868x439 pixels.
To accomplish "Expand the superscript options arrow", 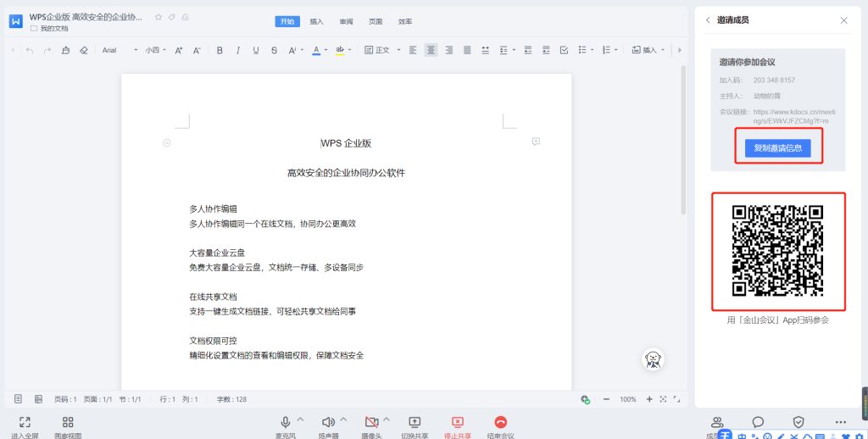I will [x=302, y=50].
